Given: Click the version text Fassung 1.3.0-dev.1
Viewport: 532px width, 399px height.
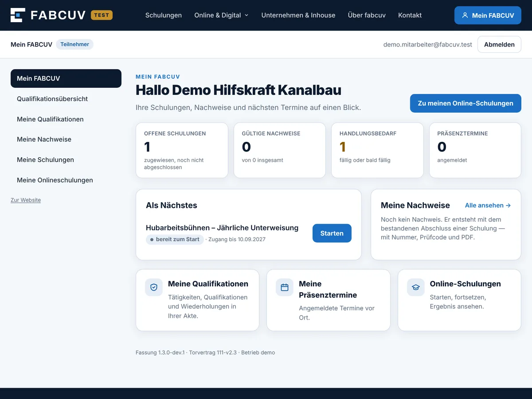Looking at the screenshot, I should point(160,352).
